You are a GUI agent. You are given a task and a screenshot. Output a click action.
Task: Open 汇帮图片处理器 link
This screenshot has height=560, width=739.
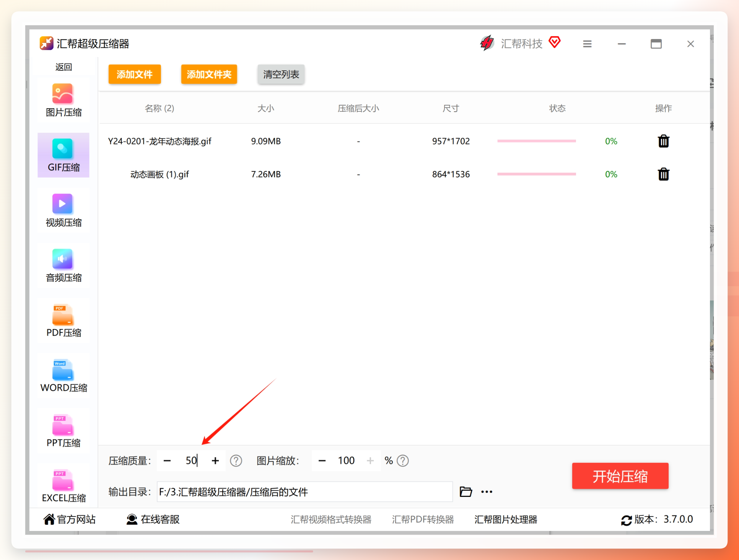click(x=506, y=519)
